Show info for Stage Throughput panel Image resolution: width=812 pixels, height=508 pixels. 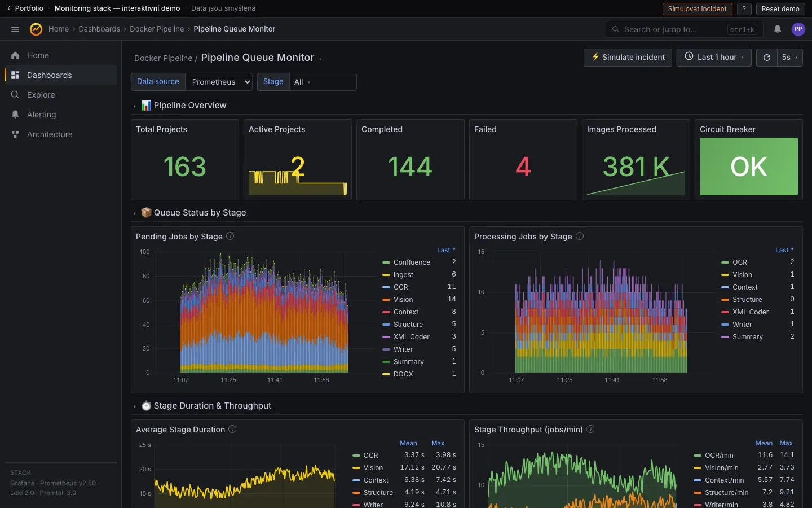pyautogui.click(x=590, y=430)
